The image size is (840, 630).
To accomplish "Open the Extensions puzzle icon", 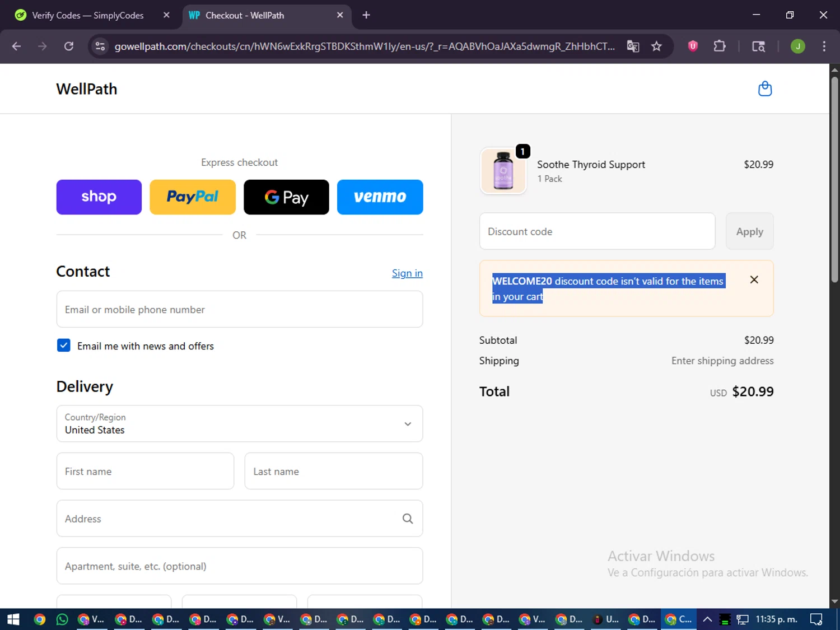I will 720,46.
